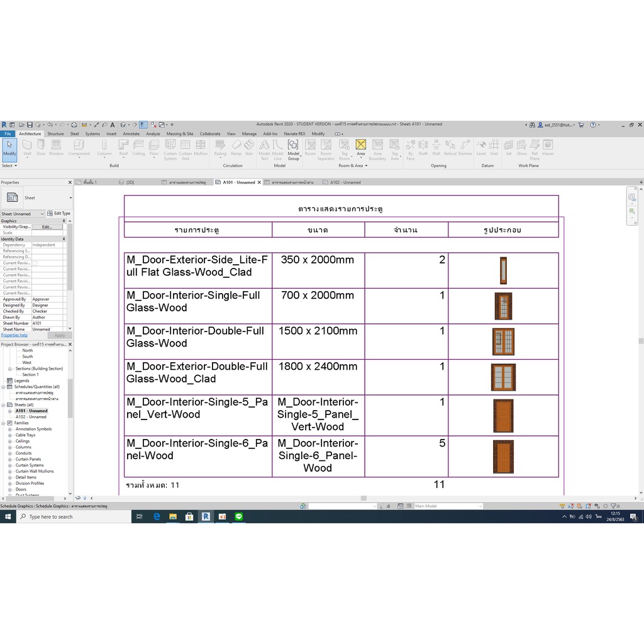Viewport: 644px width, 644px height.
Task: Click the Area tool icon
Action: point(360,148)
